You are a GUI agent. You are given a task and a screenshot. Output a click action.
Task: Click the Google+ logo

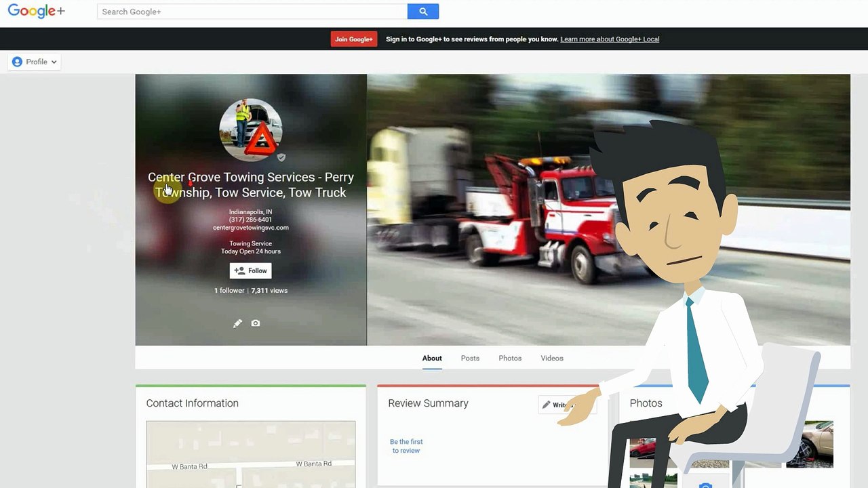(36, 11)
